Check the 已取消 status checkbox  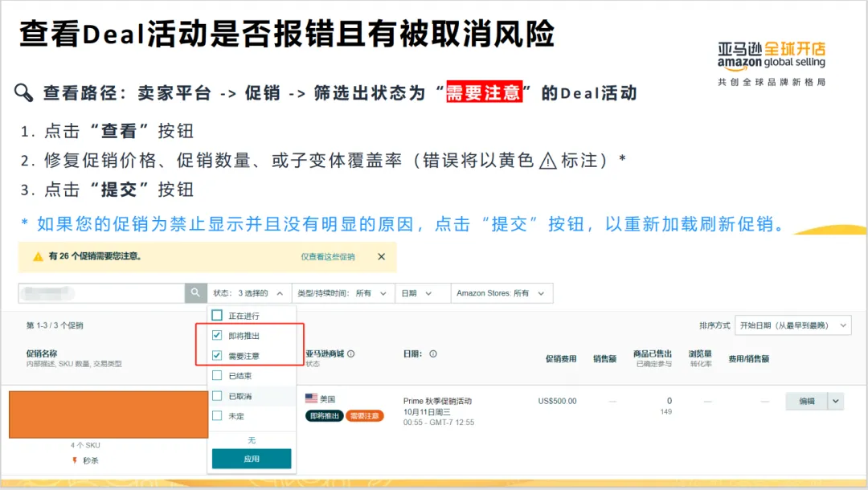pos(217,395)
